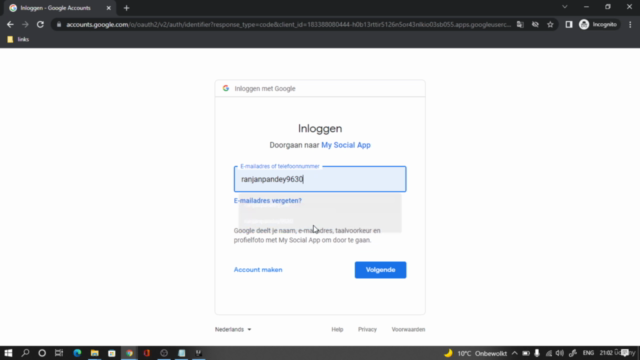Screen dimensions: 640x360
Task: Toggle the browser side panel icon
Action: click(569, 24)
